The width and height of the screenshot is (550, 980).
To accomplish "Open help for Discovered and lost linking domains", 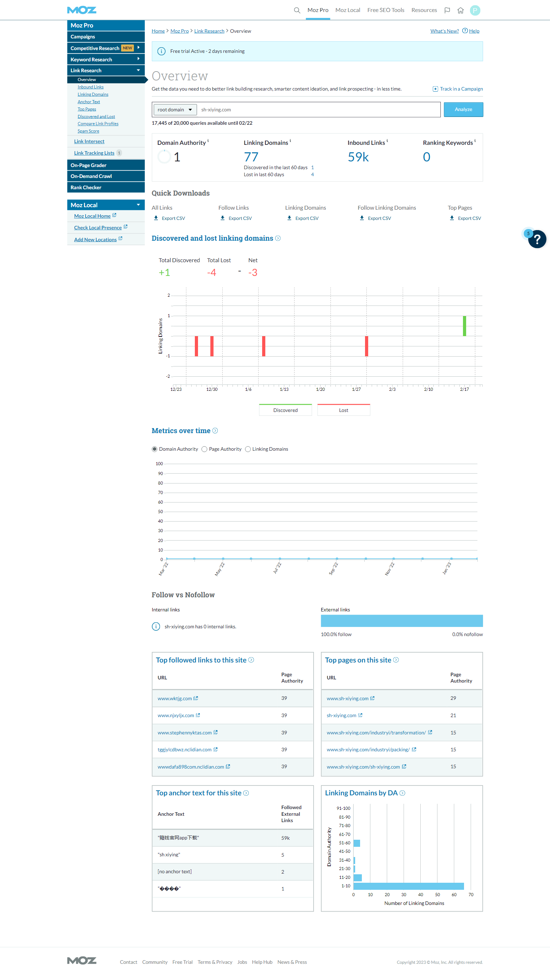I will click(278, 238).
